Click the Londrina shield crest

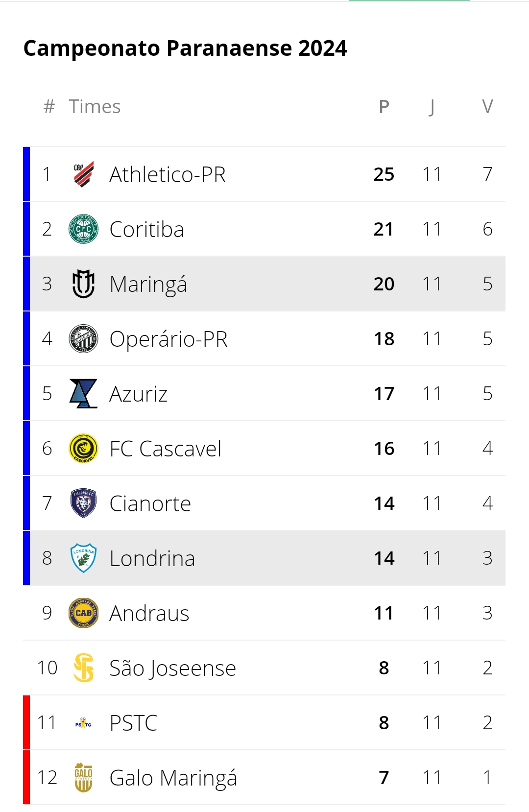coord(83,558)
